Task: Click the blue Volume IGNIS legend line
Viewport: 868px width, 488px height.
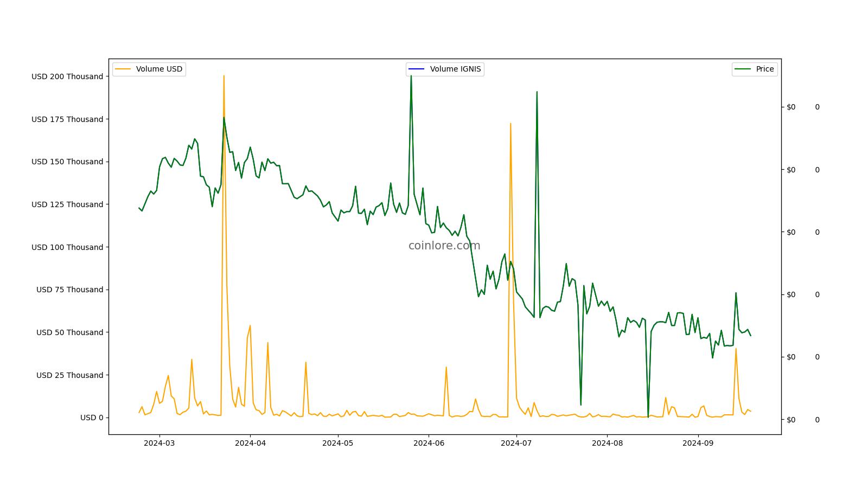Action: point(417,69)
